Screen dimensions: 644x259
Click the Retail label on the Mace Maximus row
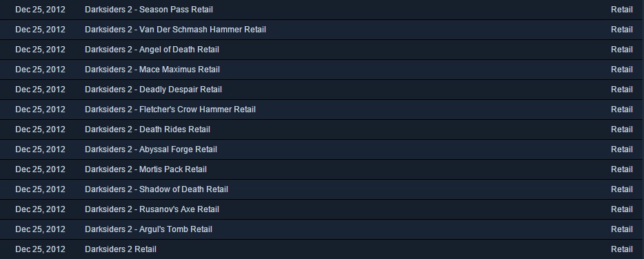(622, 70)
